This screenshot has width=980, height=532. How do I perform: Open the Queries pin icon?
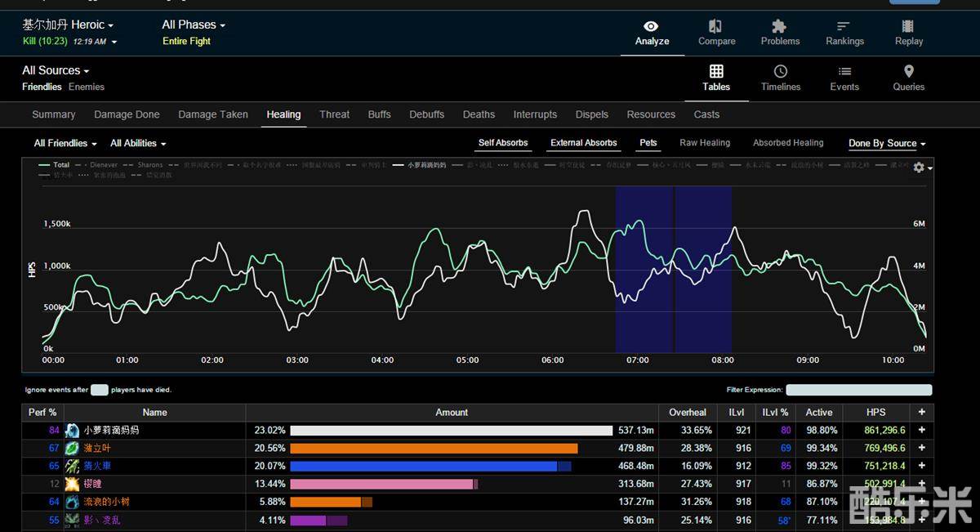908,72
